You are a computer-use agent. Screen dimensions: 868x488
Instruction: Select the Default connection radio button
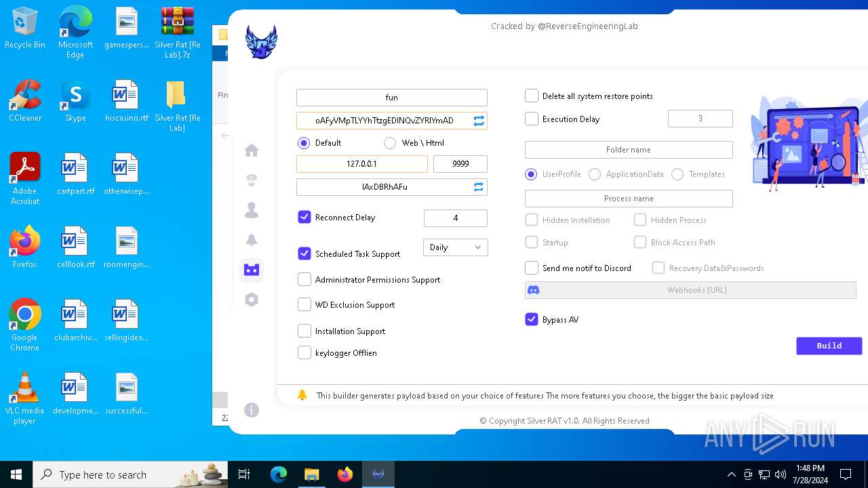(304, 143)
